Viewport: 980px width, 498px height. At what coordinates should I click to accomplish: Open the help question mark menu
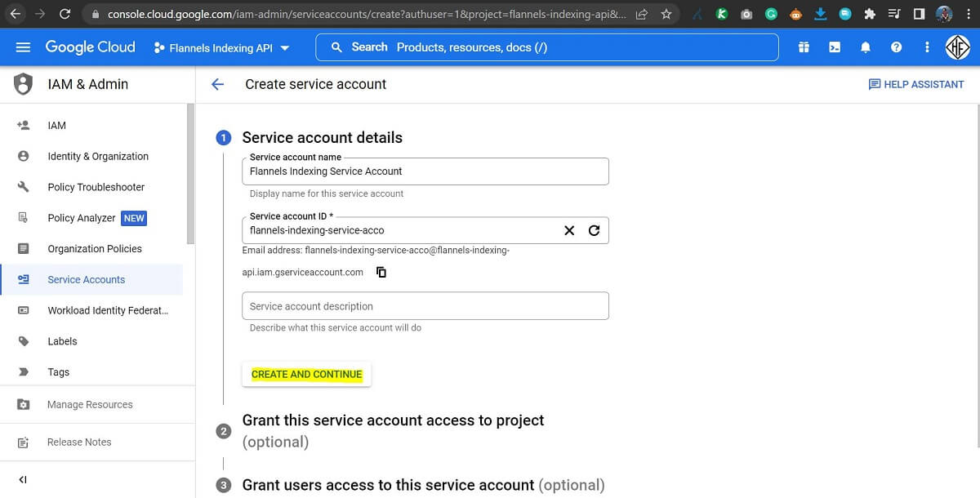tap(896, 47)
